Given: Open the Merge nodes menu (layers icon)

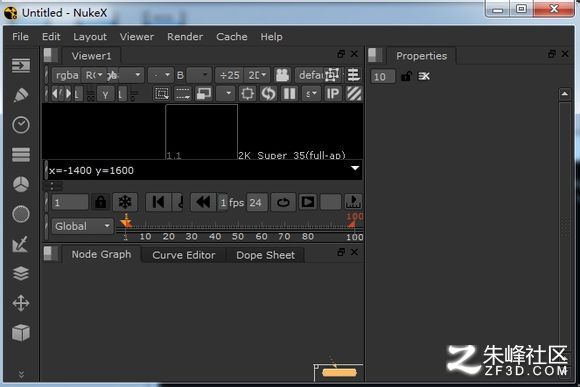Looking at the screenshot, I should [x=21, y=273].
